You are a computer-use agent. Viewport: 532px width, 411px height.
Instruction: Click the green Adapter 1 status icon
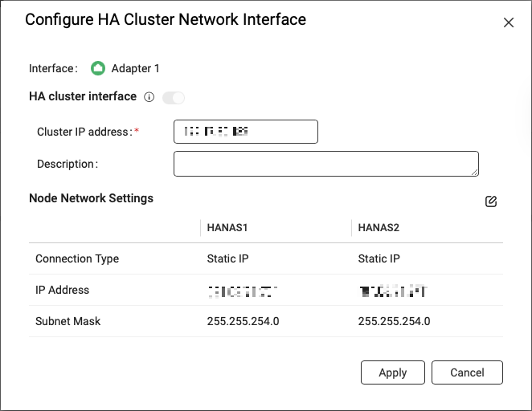pos(98,68)
